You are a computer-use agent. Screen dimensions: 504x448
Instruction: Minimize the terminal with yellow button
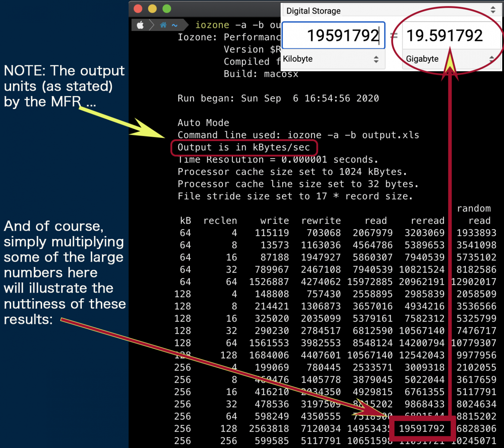(x=152, y=9)
